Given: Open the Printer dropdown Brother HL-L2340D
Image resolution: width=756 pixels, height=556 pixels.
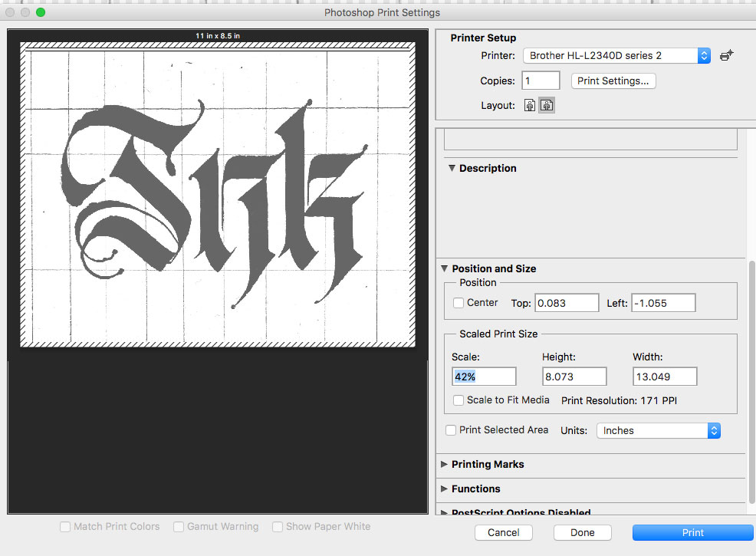Looking at the screenshot, I should tap(616, 56).
